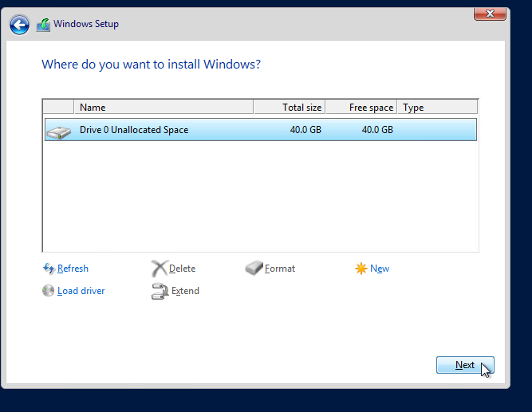Sort by the Free space column header
This screenshot has height=412, width=532.
[361, 107]
